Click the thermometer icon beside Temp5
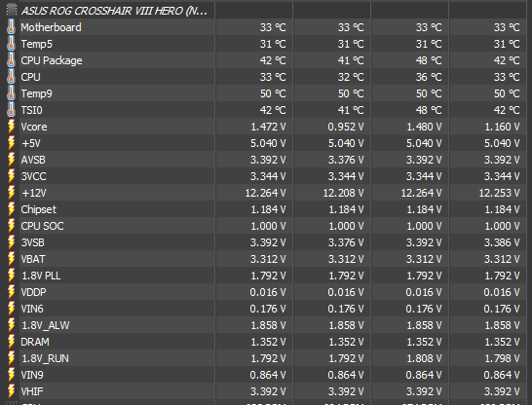This screenshot has width=532, height=405. [11, 44]
